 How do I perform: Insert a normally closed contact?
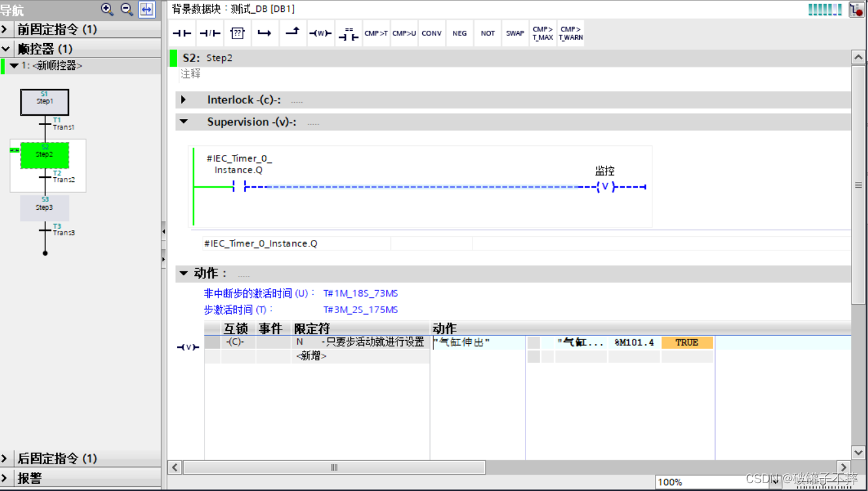(x=209, y=33)
